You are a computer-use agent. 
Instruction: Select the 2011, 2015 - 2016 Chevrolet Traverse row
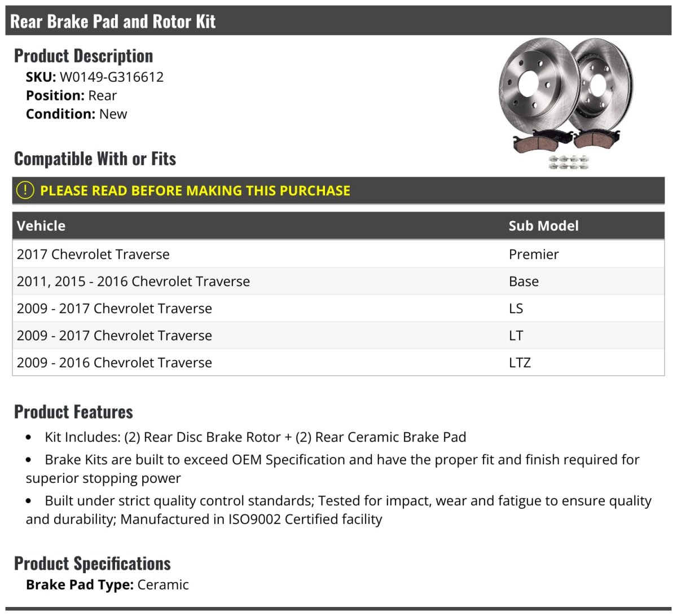[x=133, y=281]
